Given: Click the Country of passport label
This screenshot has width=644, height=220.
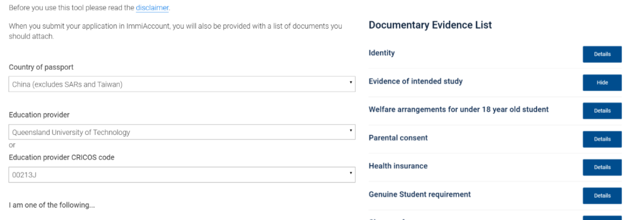Looking at the screenshot, I should pyautogui.click(x=41, y=67).
